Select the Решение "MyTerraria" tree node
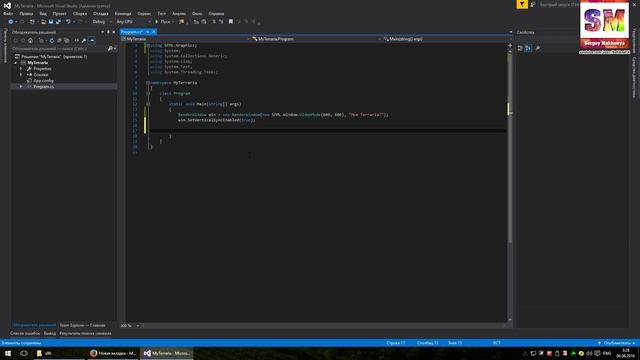The width and height of the screenshot is (640, 360). coord(54,57)
